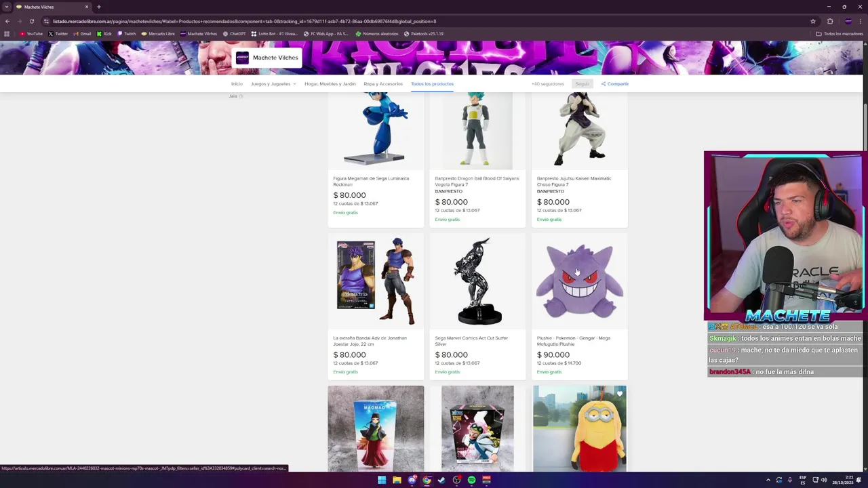This screenshot has width=868, height=488.
Task: Open the Silver Surfer figure image
Action: pyautogui.click(x=477, y=281)
